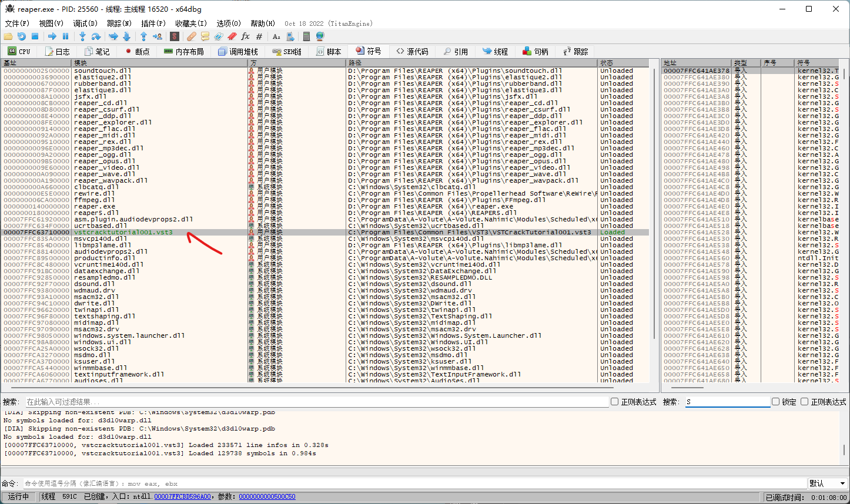Image resolution: width=850 pixels, height=504 pixels.
Task: Open the 默认 command type dropdown
Action: [x=827, y=483]
